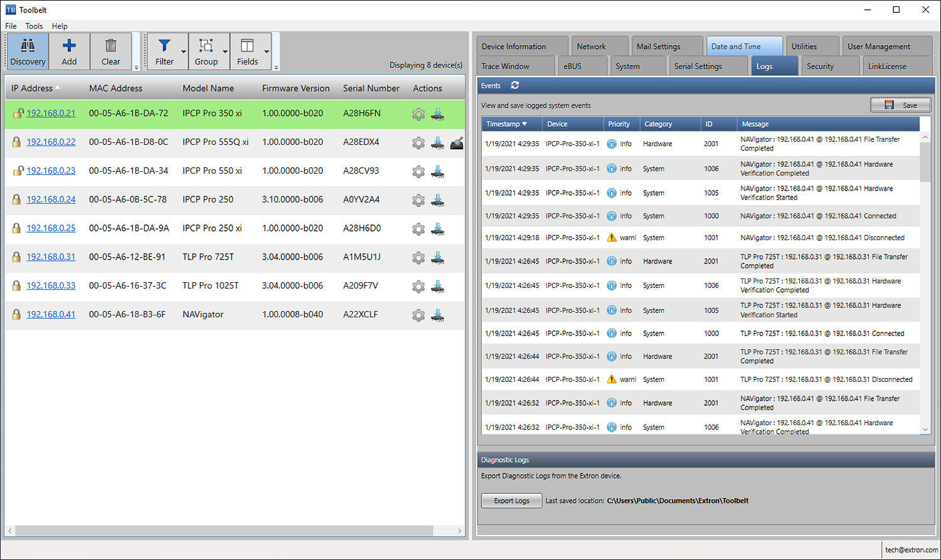Image resolution: width=941 pixels, height=560 pixels.
Task: Click the events list vertical scrollbar thumb
Action: click(x=925, y=162)
